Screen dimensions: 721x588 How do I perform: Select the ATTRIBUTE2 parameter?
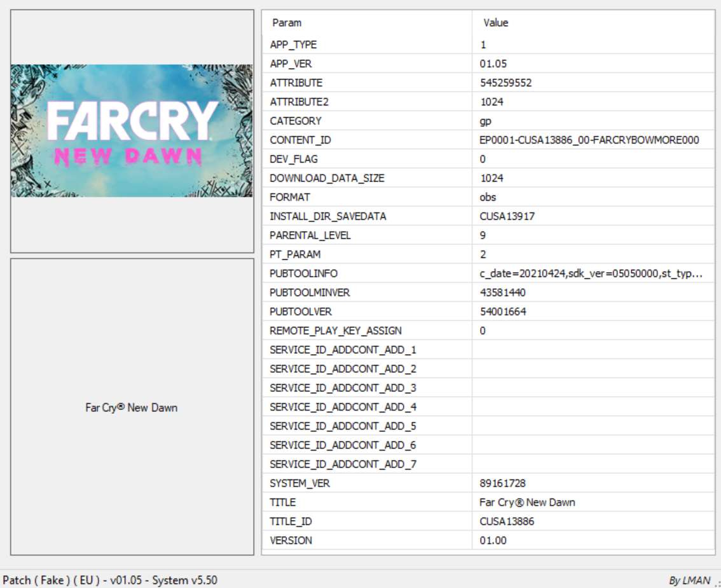coord(299,102)
